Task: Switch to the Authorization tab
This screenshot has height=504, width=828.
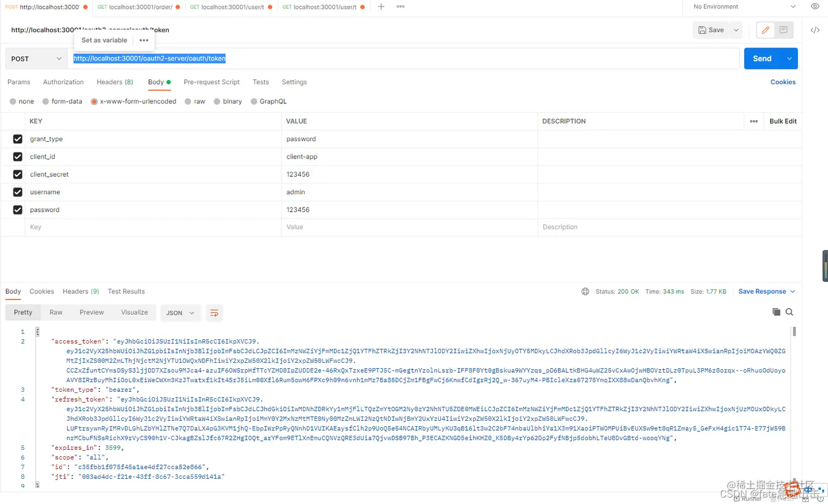Action: (64, 82)
